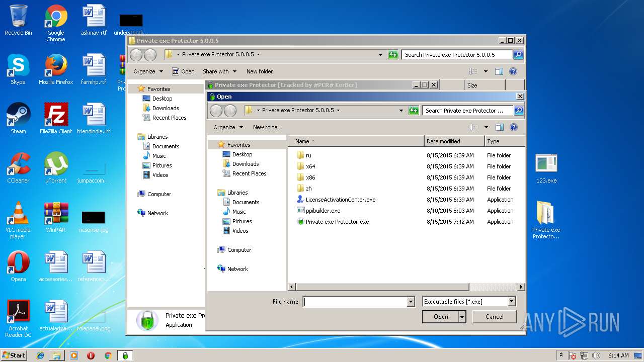Open the Organize menu in Explorer window
This screenshot has width=644, height=362.
pyautogui.click(x=148, y=71)
